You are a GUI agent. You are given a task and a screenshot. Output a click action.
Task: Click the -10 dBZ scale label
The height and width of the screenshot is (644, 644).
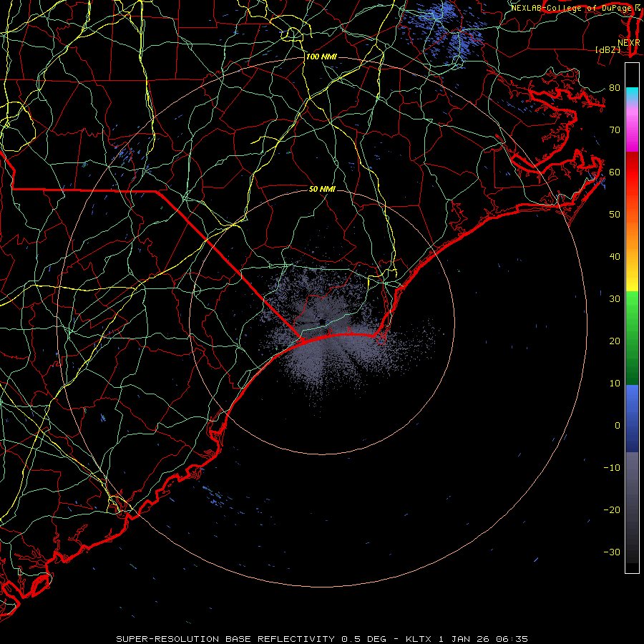pos(612,467)
